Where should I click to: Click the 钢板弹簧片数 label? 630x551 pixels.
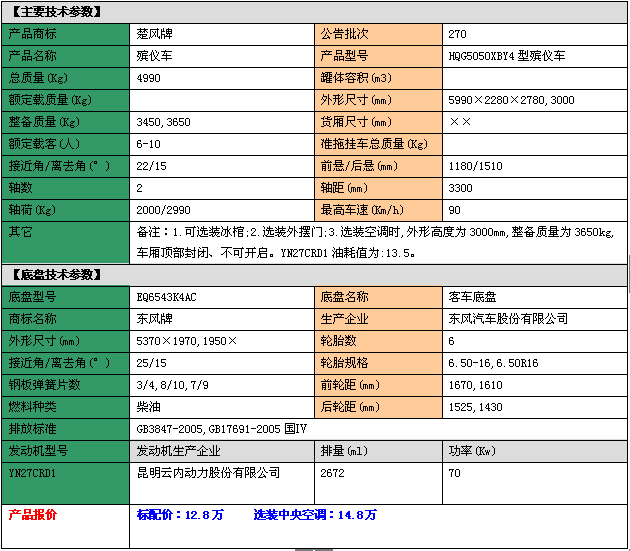[44, 385]
